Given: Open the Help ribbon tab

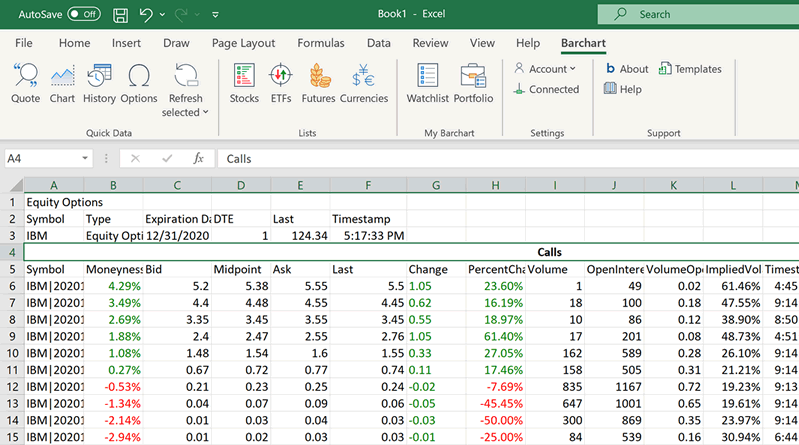Looking at the screenshot, I should [528, 43].
